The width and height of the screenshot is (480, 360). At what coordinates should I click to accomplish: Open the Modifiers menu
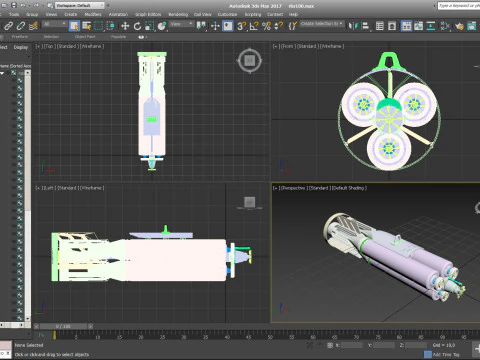tap(93, 15)
